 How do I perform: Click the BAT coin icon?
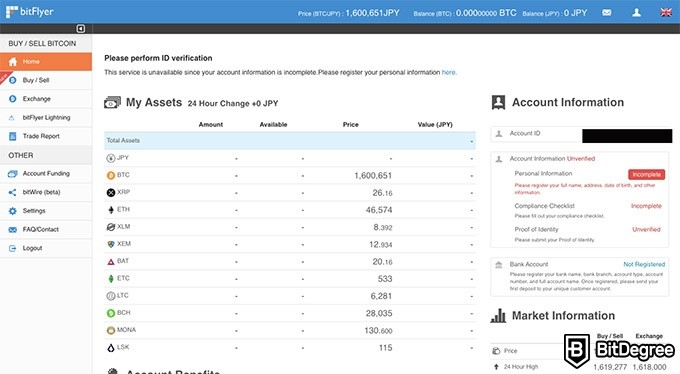pyautogui.click(x=111, y=262)
